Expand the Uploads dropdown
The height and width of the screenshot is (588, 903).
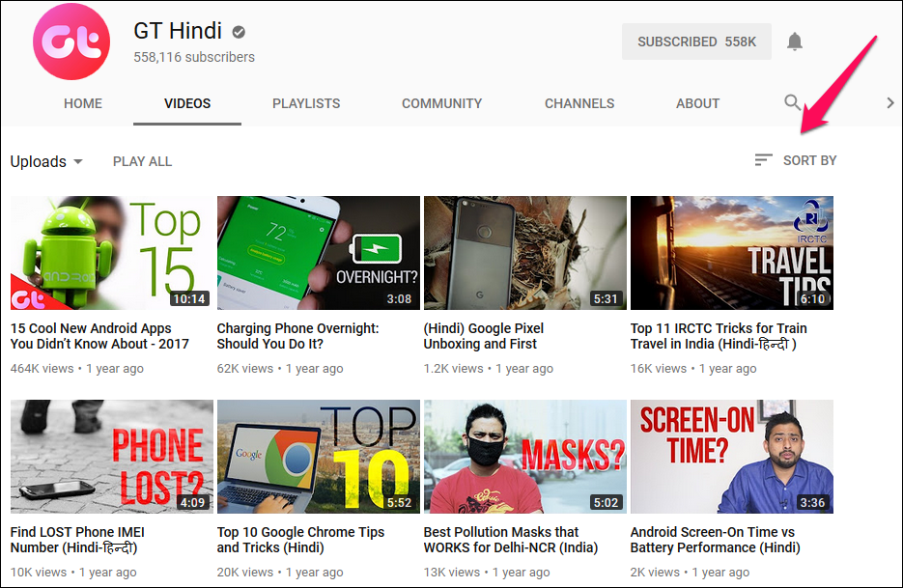(x=46, y=161)
